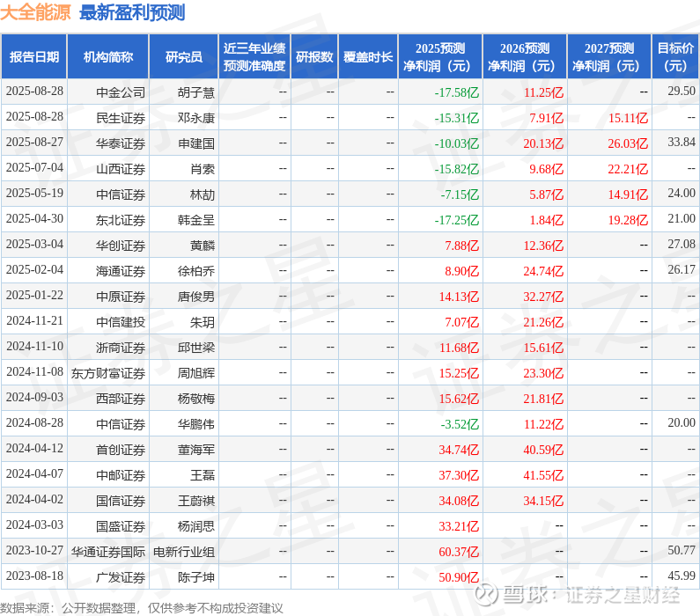Click analyst name 王磊
The height and width of the screenshot is (616, 700).
click(x=203, y=475)
